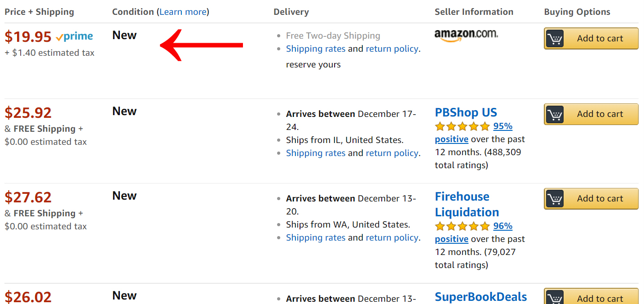Click the cart icon in the Firehouse Liquidation row
The height and width of the screenshot is (304, 644).
point(555,199)
